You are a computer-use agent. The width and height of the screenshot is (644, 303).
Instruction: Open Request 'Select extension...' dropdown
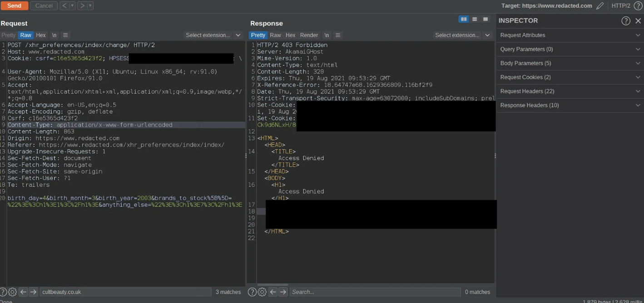coord(213,35)
